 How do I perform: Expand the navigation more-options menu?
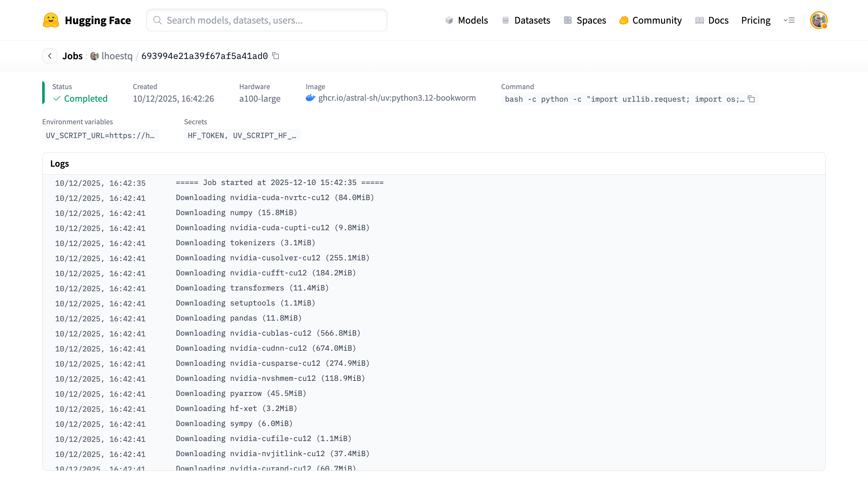click(x=789, y=20)
